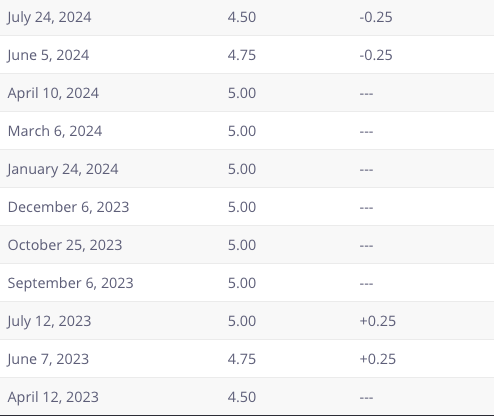Click the March 6, 2024 date
This screenshot has height=416, width=494.
55,131
